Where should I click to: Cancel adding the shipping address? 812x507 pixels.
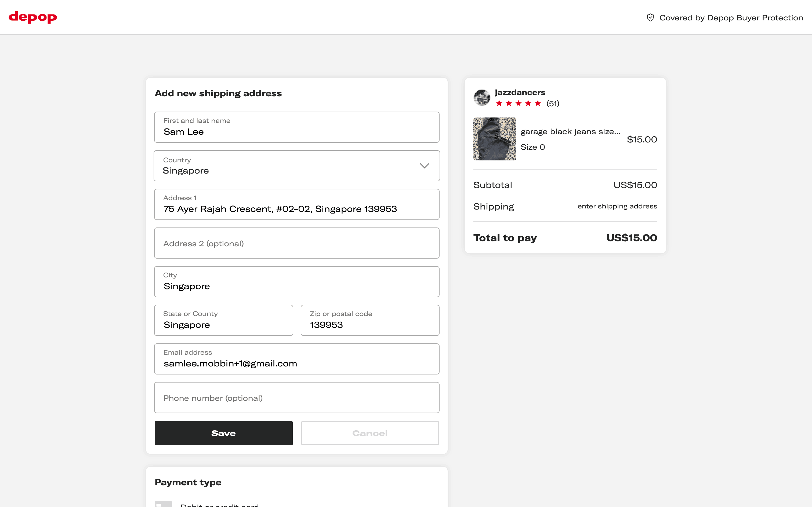tap(370, 433)
